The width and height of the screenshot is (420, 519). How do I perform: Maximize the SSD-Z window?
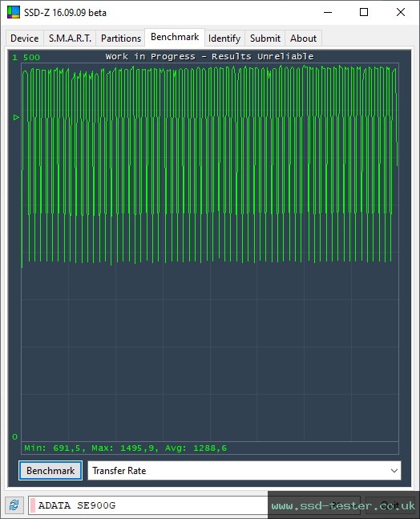364,12
